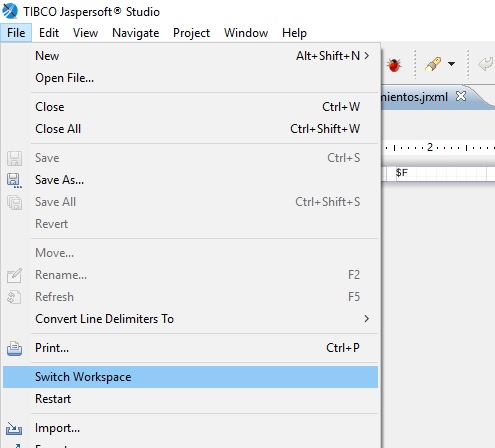
Task: Open the Navigate menu
Action: (x=135, y=33)
